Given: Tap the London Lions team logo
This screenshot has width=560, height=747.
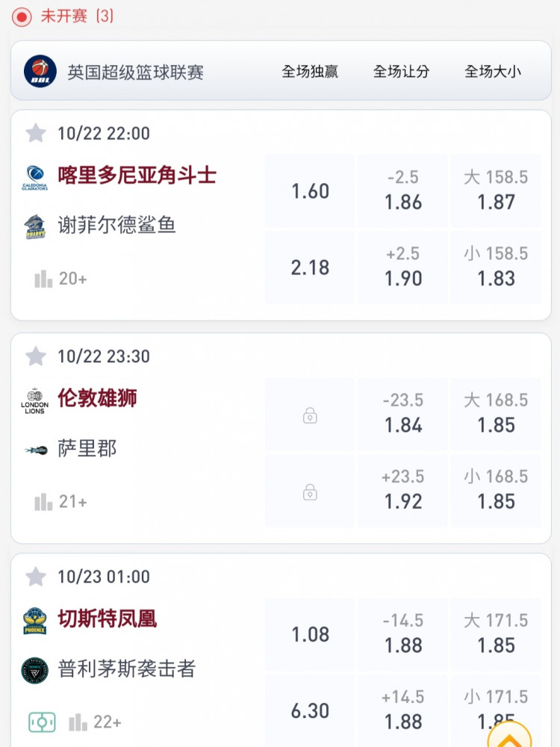Looking at the screenshot, I should 35,400.
